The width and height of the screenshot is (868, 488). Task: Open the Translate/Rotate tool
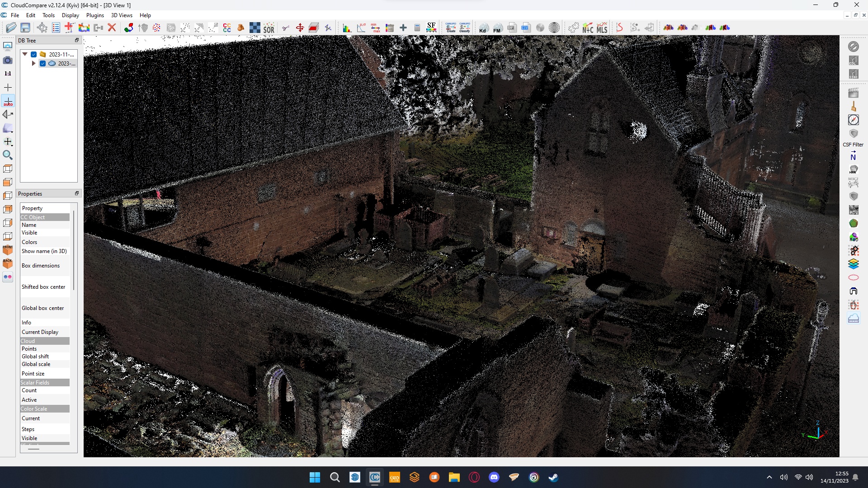point(300,28)
